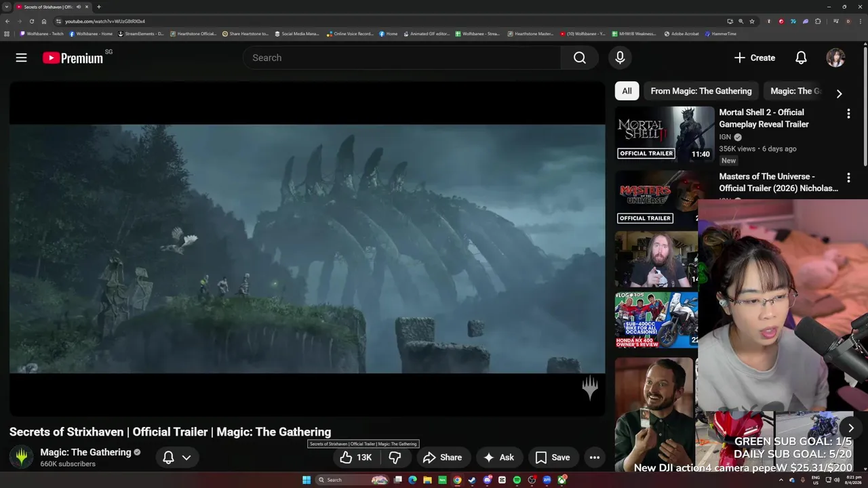The height and width of the screenshot is (488, 868).
Task: Open the notifications bell
Action: coord(801,58)
